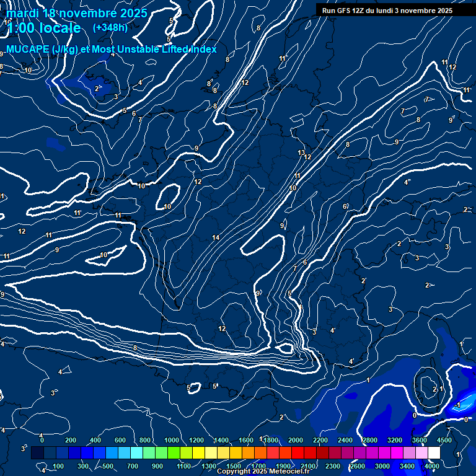Click the '(+348h)' forecast offset text
Image resolution: width=476 pixels, height=476 pixels.
(x=110, y=28)
